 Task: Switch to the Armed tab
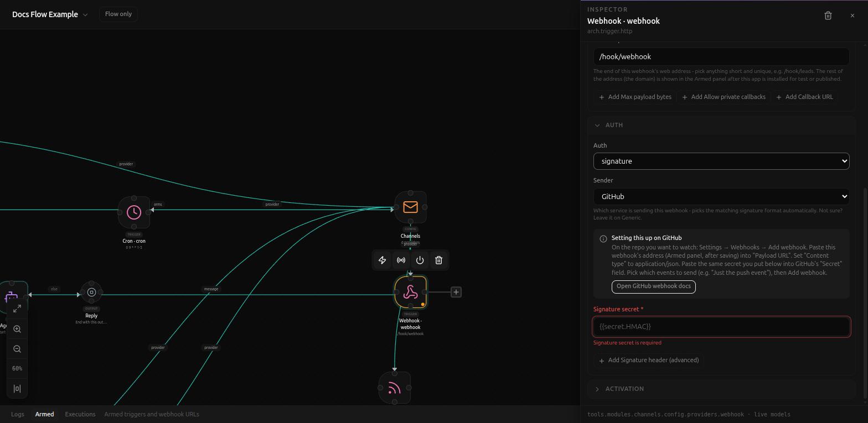[x=44, y=414]
